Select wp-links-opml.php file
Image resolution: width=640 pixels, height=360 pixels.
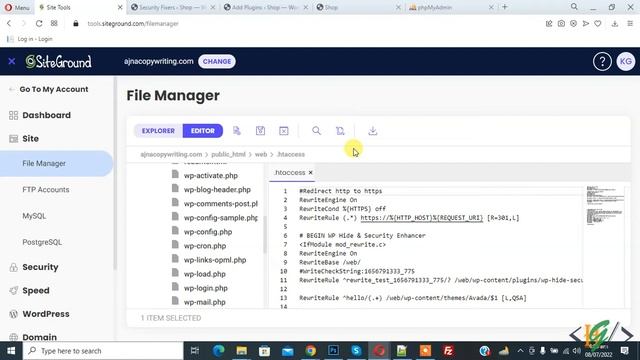point(215,260)
